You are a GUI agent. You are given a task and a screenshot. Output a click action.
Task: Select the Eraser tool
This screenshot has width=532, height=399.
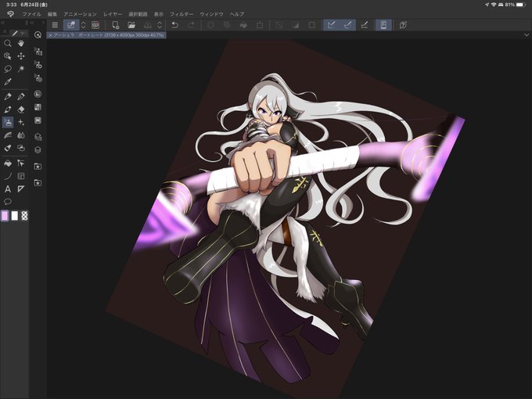(21, 110)
